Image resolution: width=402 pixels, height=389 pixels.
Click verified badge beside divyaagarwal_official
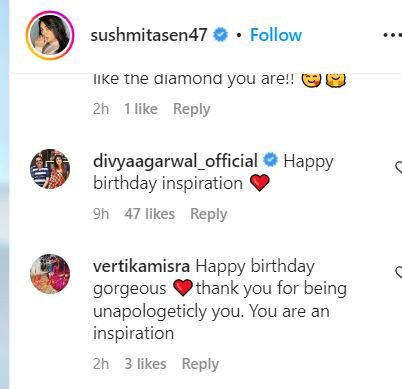pos(270,160)
